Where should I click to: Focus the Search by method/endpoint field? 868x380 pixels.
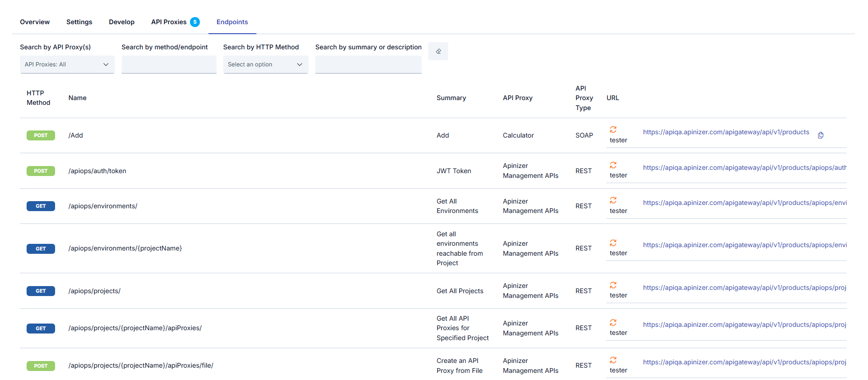[x=169, y=65]
